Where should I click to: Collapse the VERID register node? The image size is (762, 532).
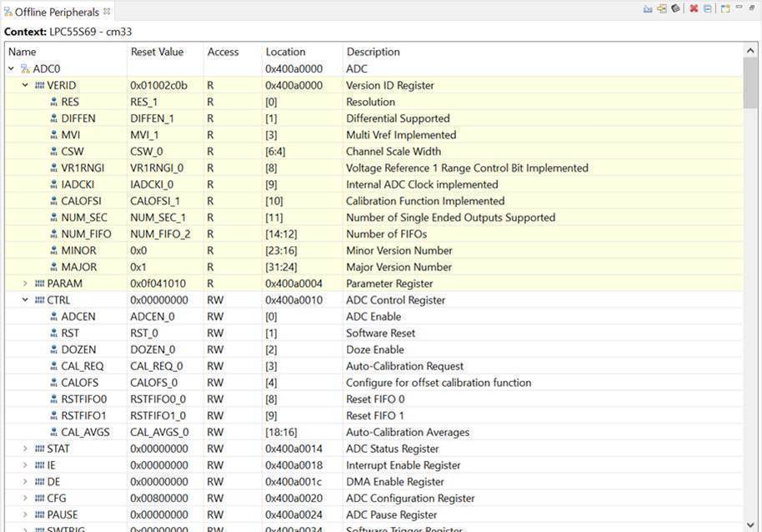point(24,84)
